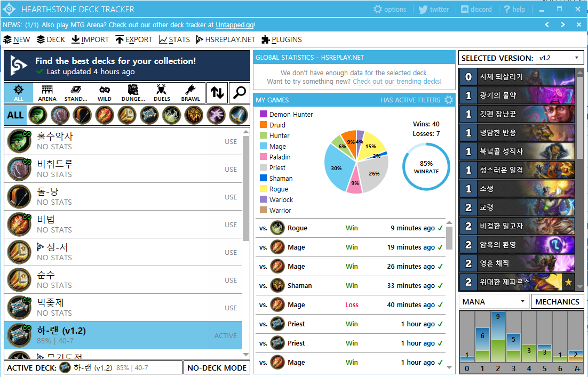Select the 순수 deck name
Image resolution: width=588 pixels, height=377 pixels.
(x=46, y=275)
